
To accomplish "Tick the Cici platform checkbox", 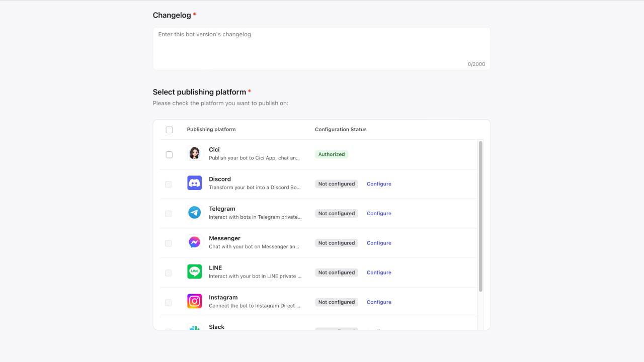I will (x=169, y=154).
